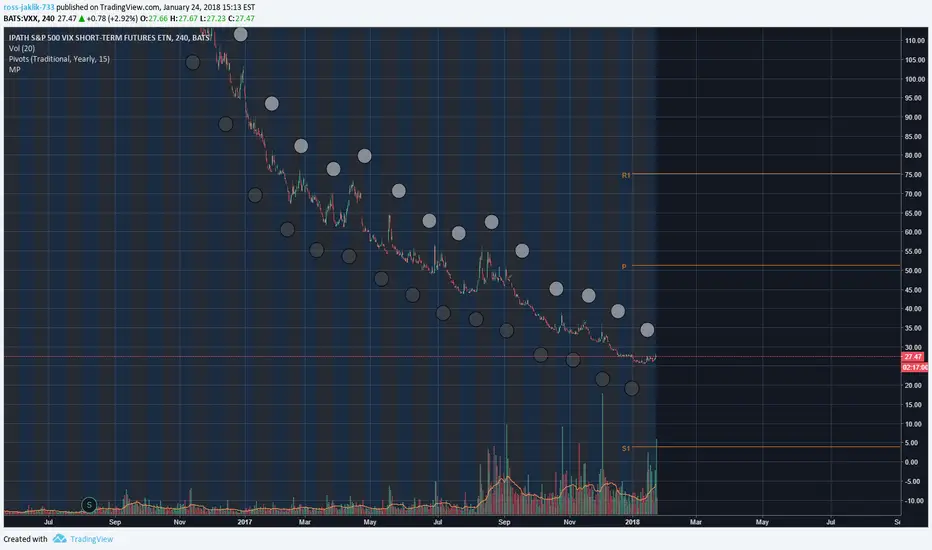Click the S1 pivot level label

click(626, 448)
